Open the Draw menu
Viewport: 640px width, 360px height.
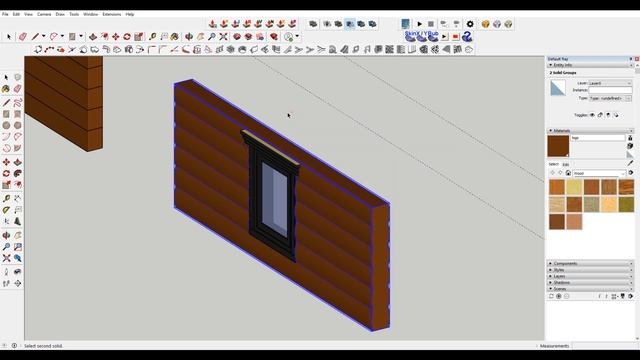click(x=60, y=14)
